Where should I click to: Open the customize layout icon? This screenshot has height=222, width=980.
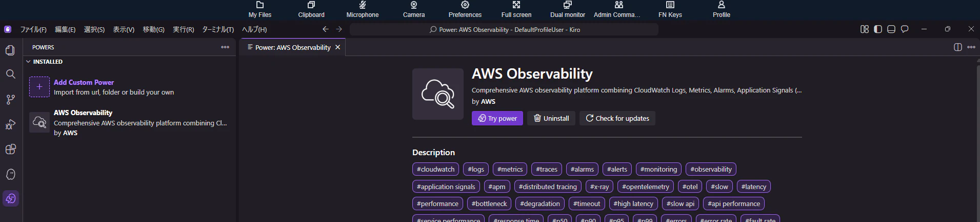coord(865,29)
